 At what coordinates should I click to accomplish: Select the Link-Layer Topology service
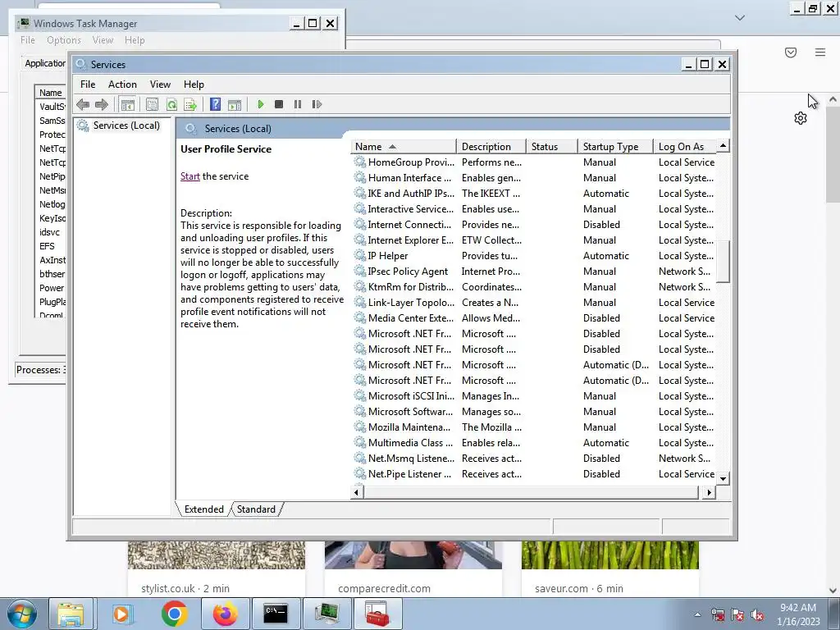pyautogui.click(x=533, y=302)
